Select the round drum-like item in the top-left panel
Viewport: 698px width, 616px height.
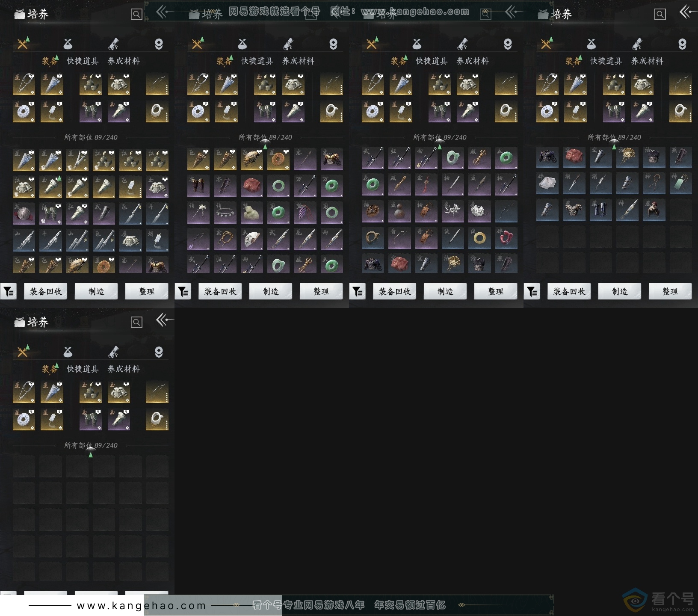point(24,214)
